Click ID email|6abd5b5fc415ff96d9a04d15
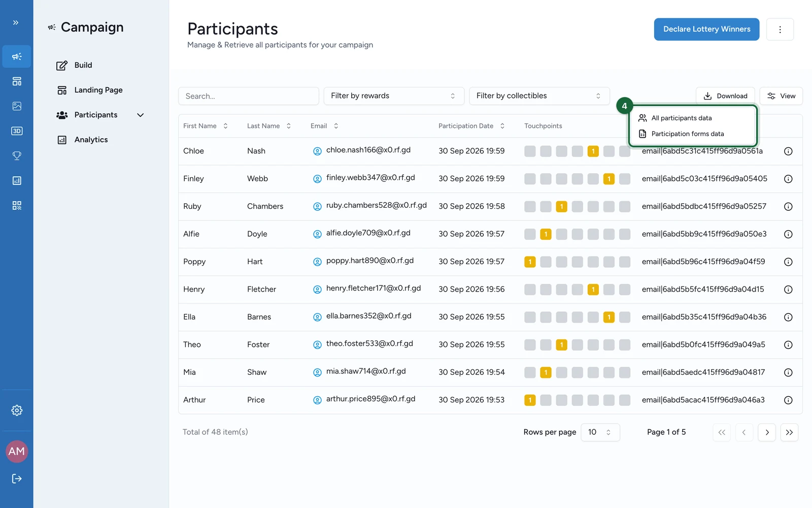812x508 pixels. click(703, 289)
